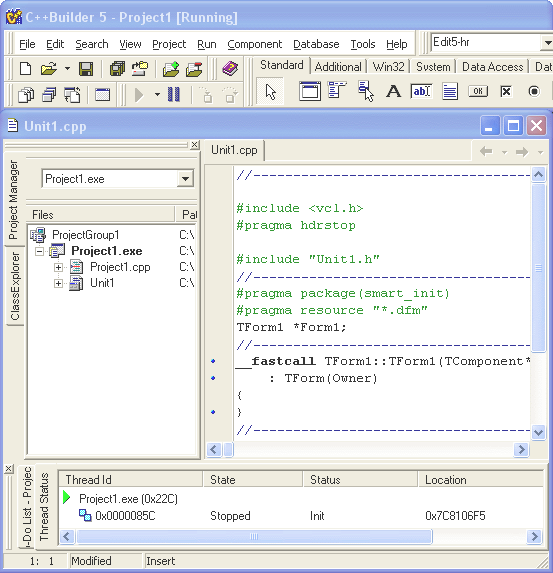Viewport: 553px width, 573px height.
Task: Open the Run menu
Action: tap(207, 44)
